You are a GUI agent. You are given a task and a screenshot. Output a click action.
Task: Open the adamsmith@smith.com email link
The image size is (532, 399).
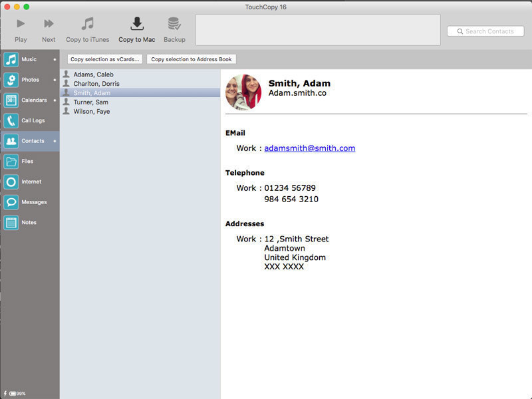(x=309, y=148)
